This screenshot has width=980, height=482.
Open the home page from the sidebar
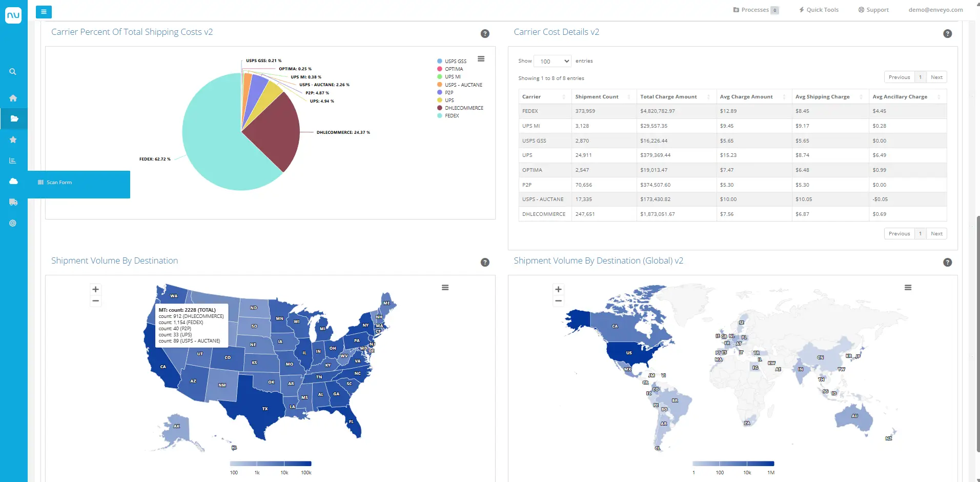click(14, 98)
